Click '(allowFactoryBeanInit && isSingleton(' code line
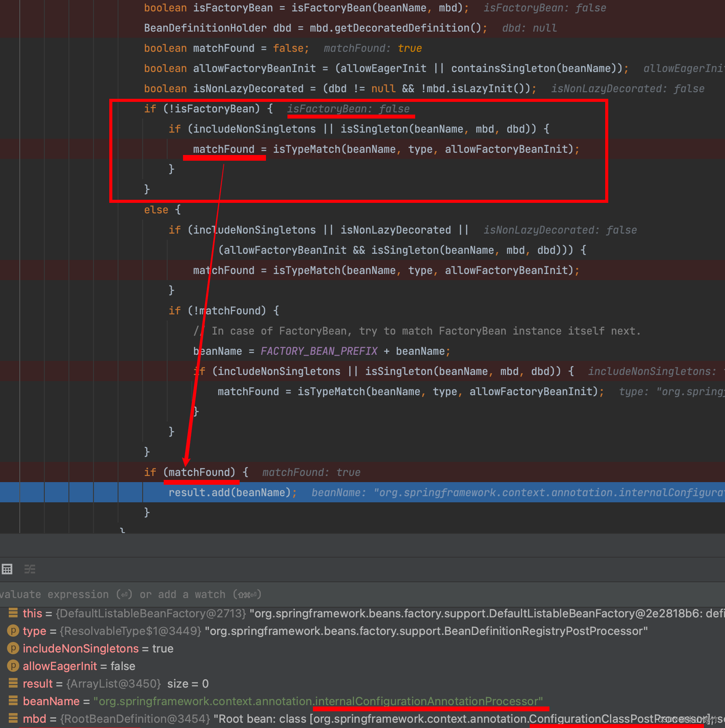Viewport: 725px width, 728px height. point(402,250)
